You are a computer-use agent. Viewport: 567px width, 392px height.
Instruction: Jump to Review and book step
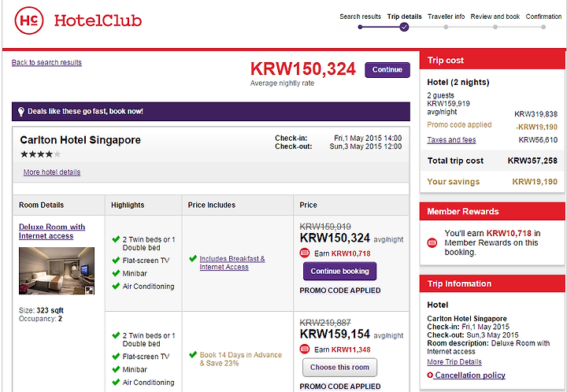click(495, 17)
